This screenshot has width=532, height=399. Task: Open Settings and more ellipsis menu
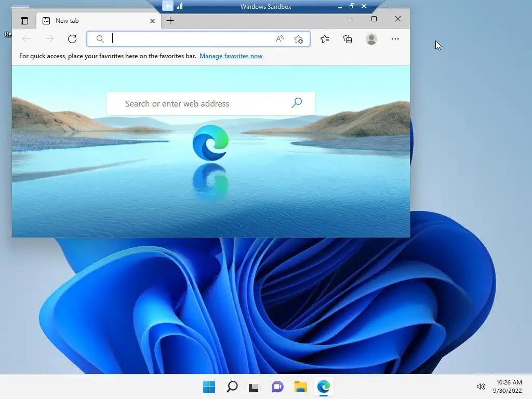pos(395,39)
